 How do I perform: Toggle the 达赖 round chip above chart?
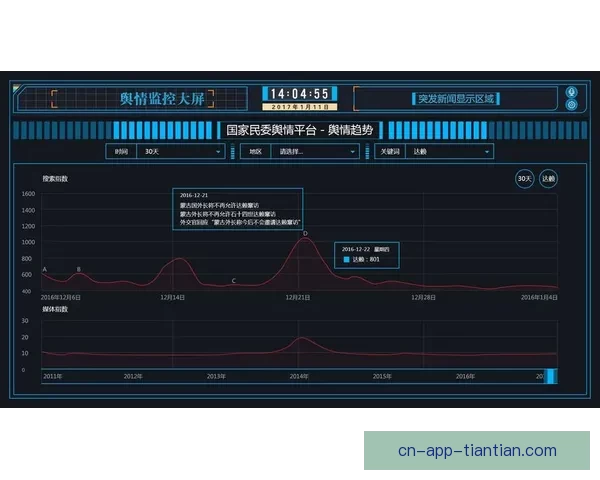coord(548,178)
